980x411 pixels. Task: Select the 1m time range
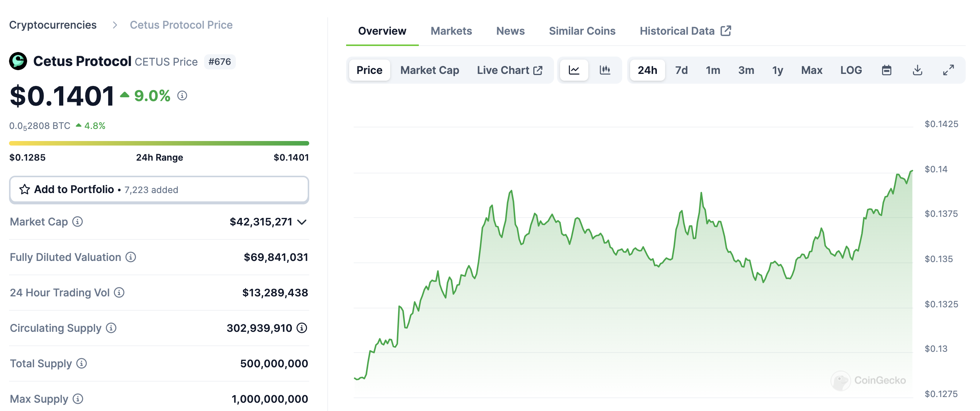(713, 70)
